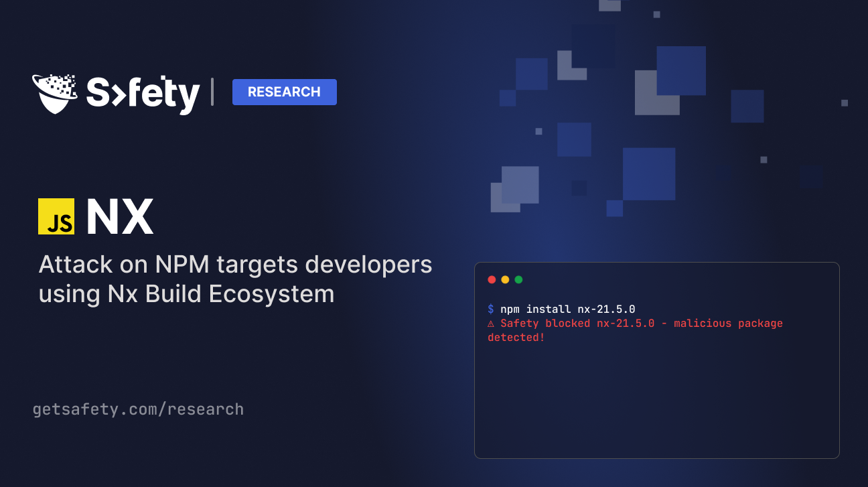Click the green maximize dot in terminal
The width and height of the screenshot is (868, 487).
518,279
